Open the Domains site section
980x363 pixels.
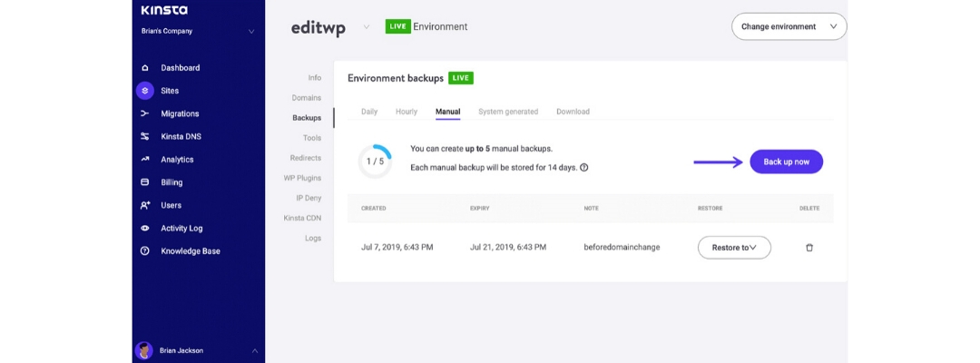[x=307, y=97]
